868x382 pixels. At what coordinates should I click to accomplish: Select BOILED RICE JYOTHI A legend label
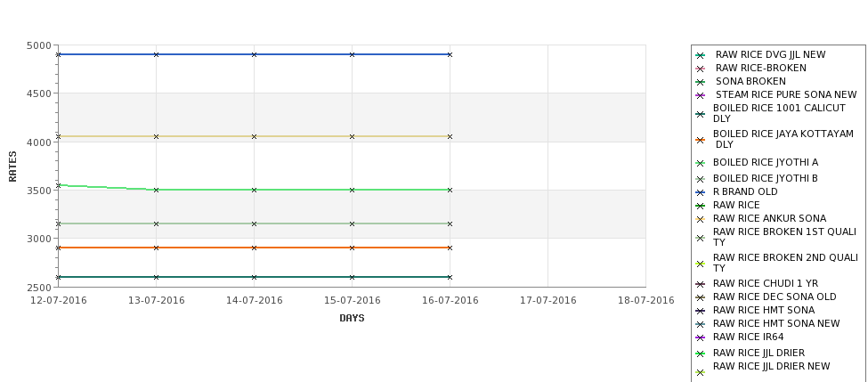(765, 163)
